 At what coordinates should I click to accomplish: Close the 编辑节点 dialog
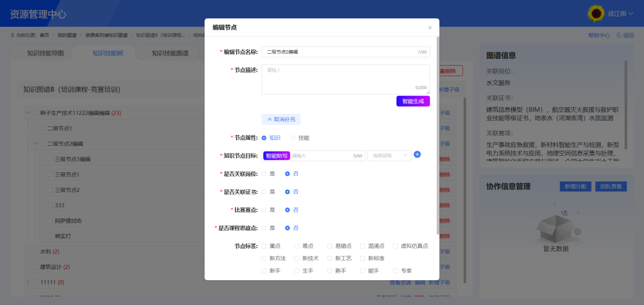click(x=430, y=28)
